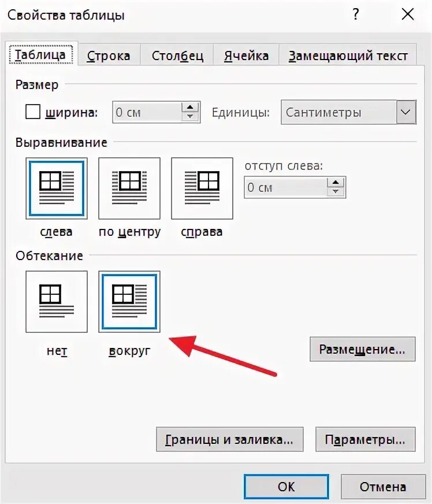432x504 pixels.
Task: Increase width value with up arrow
Action: click(x=190, y=108)
